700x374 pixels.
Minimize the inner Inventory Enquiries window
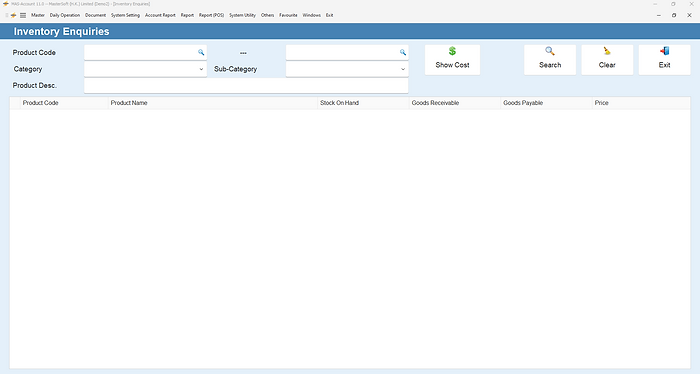click(x=659, y=15)
